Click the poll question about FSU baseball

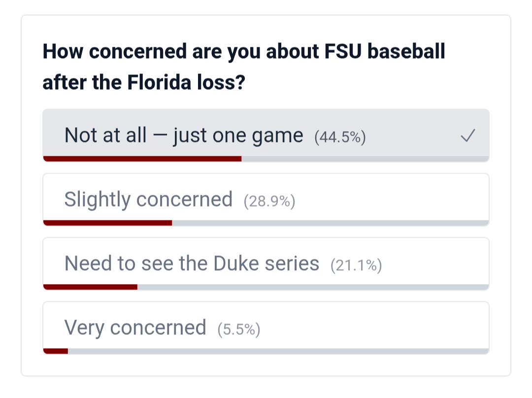(244, 67)
